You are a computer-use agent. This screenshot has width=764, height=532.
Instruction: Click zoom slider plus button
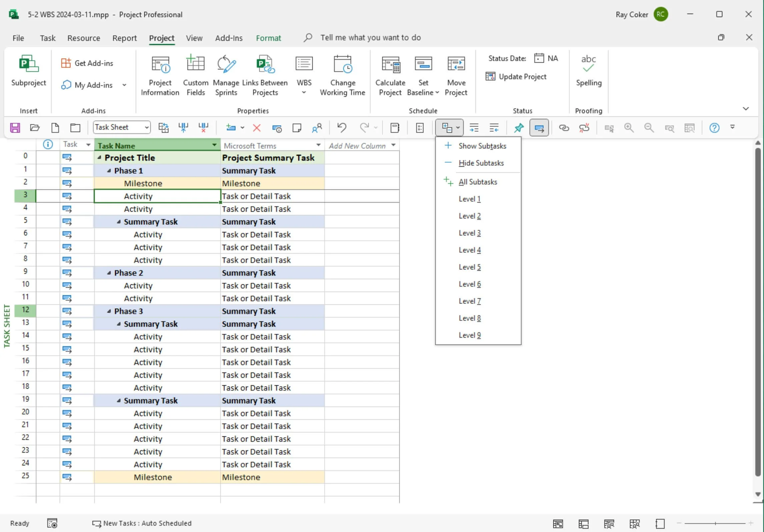pos(751,523)
